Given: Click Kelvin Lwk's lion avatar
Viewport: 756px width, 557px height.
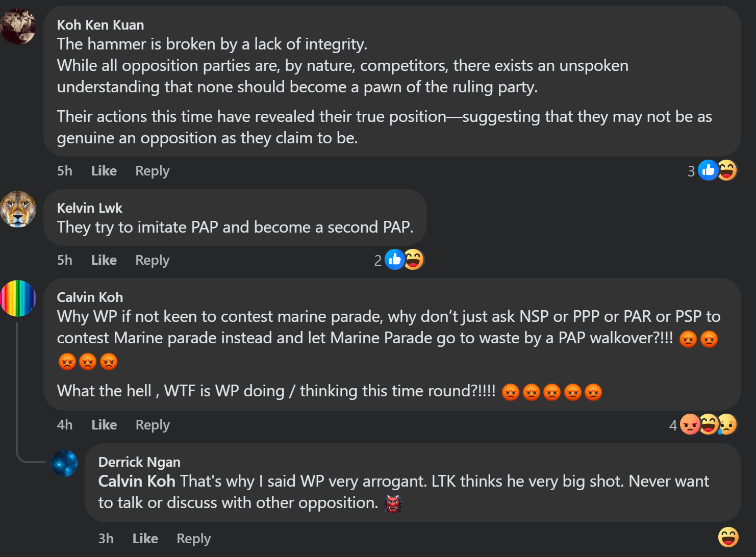Looking at the screenshot, I should tap(18, 209).
